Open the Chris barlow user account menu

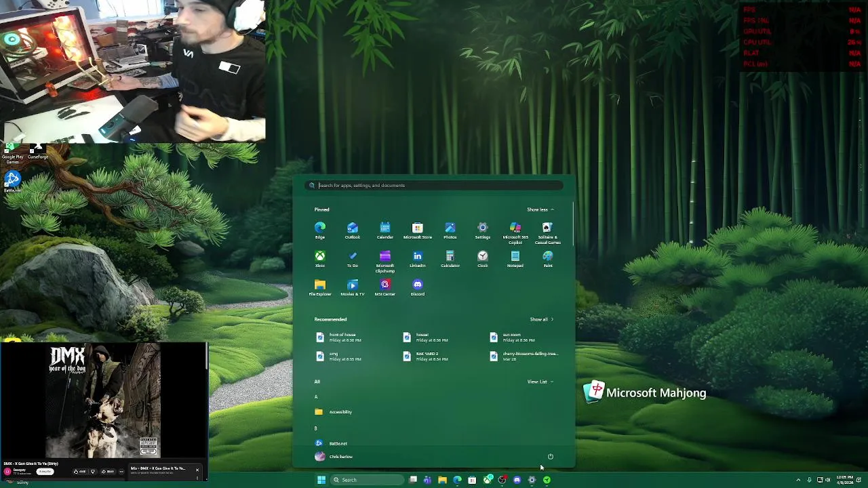(334, 457)
